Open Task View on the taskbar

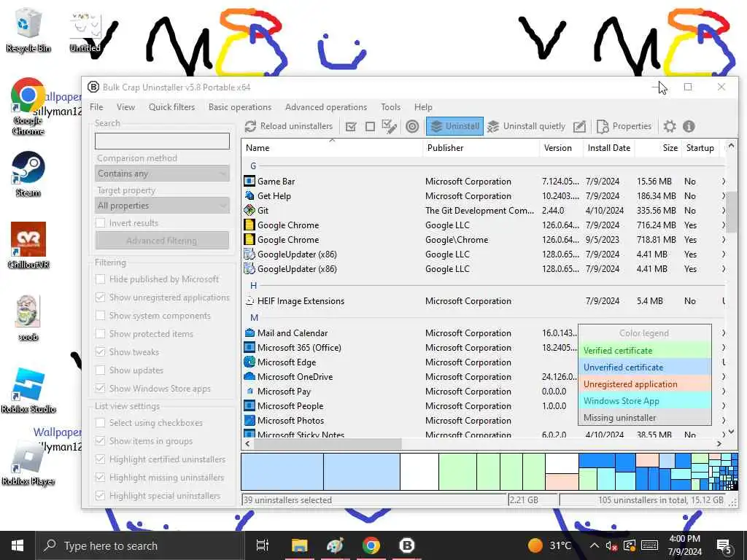263,545
